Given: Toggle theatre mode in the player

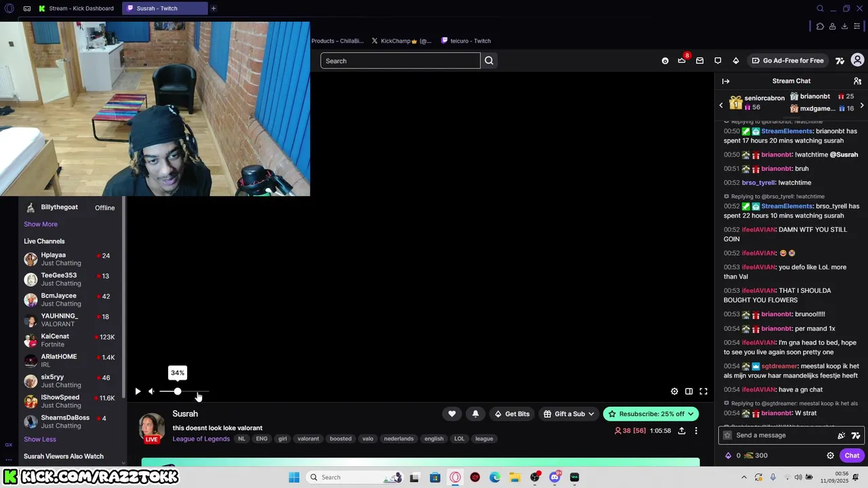Looking at the screenshot, I should 689,391.
